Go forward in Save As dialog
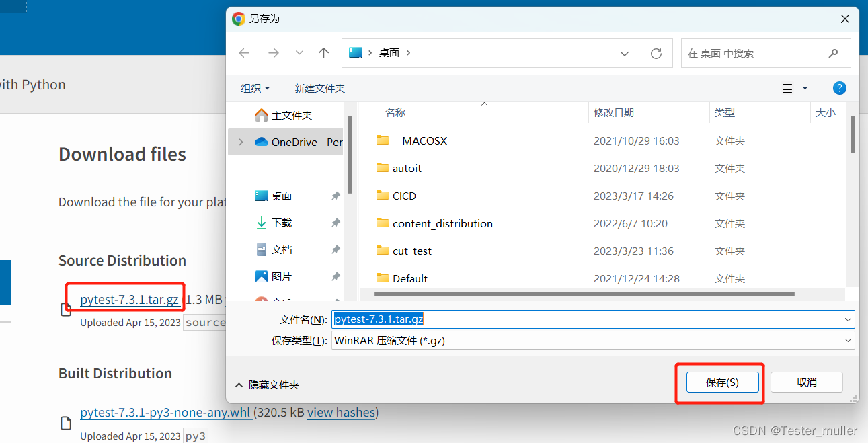Image resolution: width=868 pixels, height=443 pixels. (273, 53)
